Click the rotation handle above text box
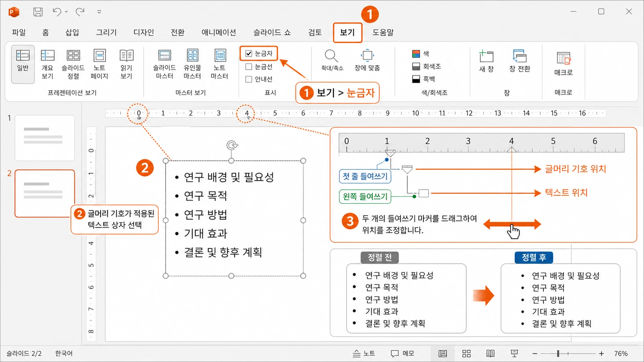The width and height of the screenshot is (644, 362). click(x=232, y=145)
